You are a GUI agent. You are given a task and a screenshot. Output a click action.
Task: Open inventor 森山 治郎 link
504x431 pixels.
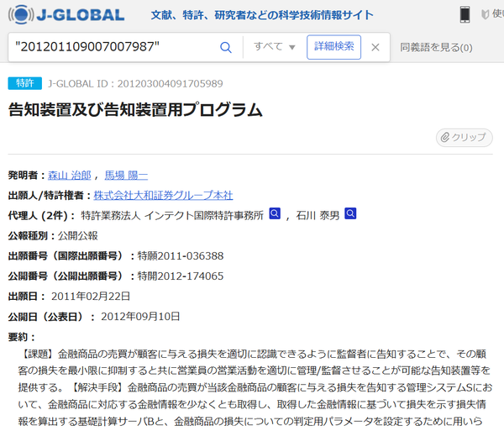pyautogui.click(x=70, y=176)
